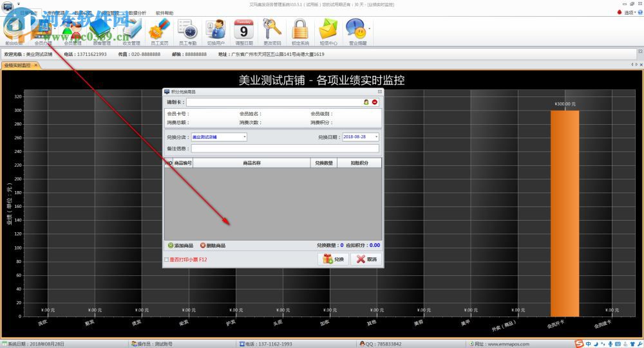Click the orange 会员开卡 chart bar

point(565,214)
